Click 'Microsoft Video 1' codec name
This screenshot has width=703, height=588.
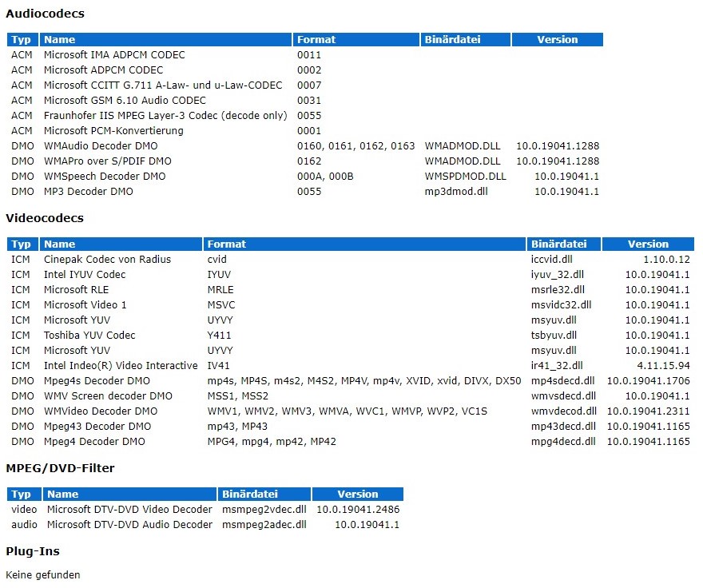85,305
